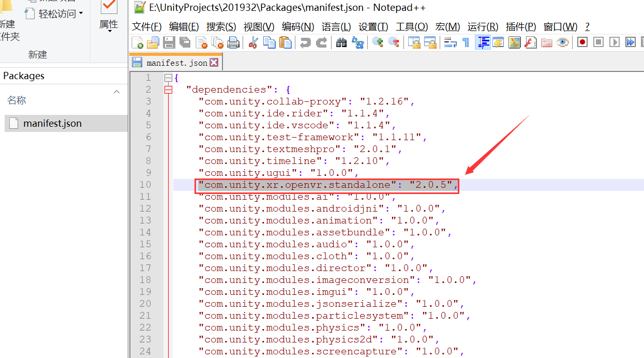Viewport: 644px width, 358px height.
Task: Open the 视图(V) menu
Action: tap(259, 26)
